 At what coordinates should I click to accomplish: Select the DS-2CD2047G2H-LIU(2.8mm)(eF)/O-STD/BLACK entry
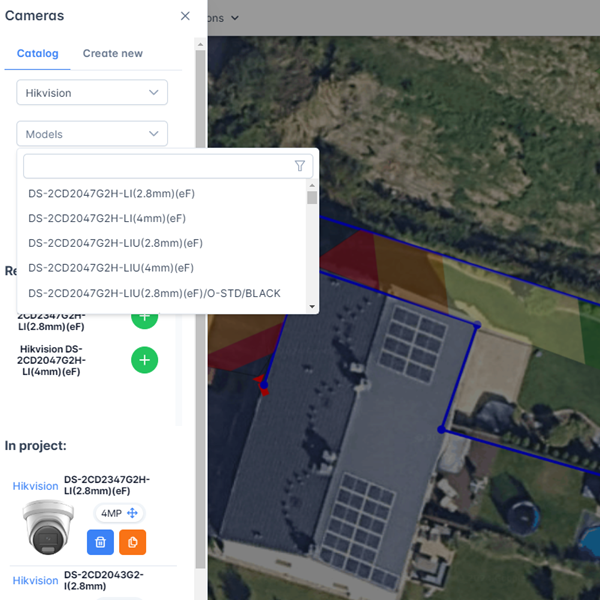154,293
